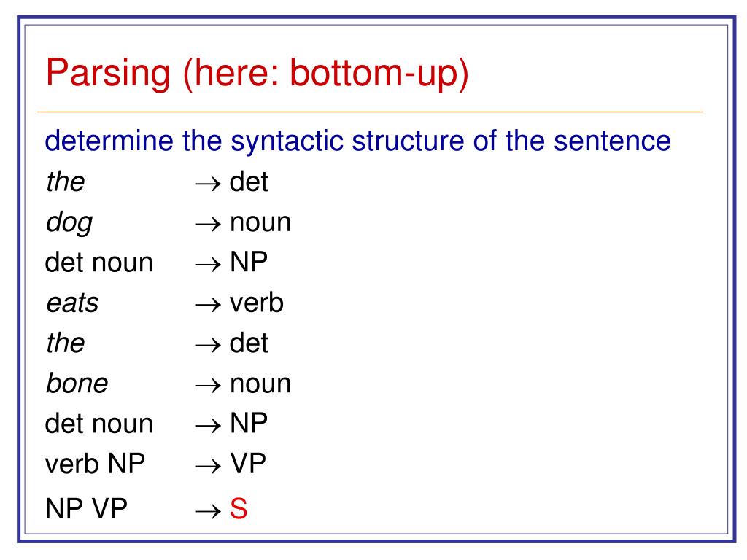Click the red S symbol

coord(239,508)
